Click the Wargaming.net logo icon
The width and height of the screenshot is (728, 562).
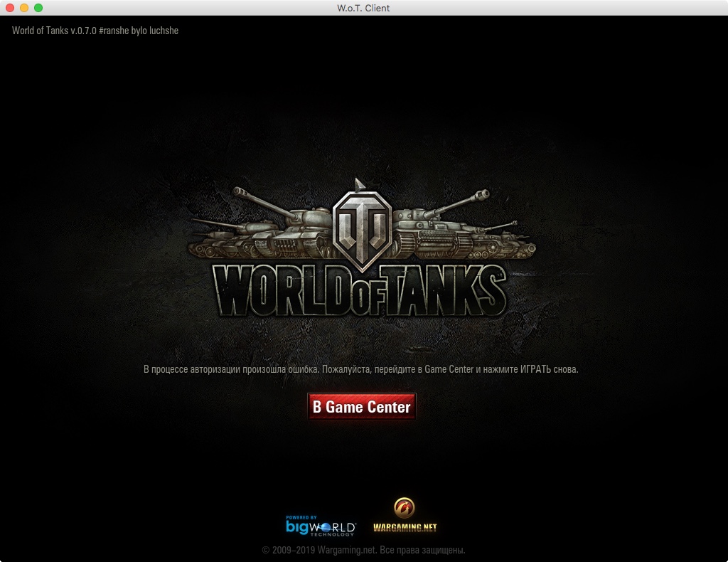pos(405,514)
